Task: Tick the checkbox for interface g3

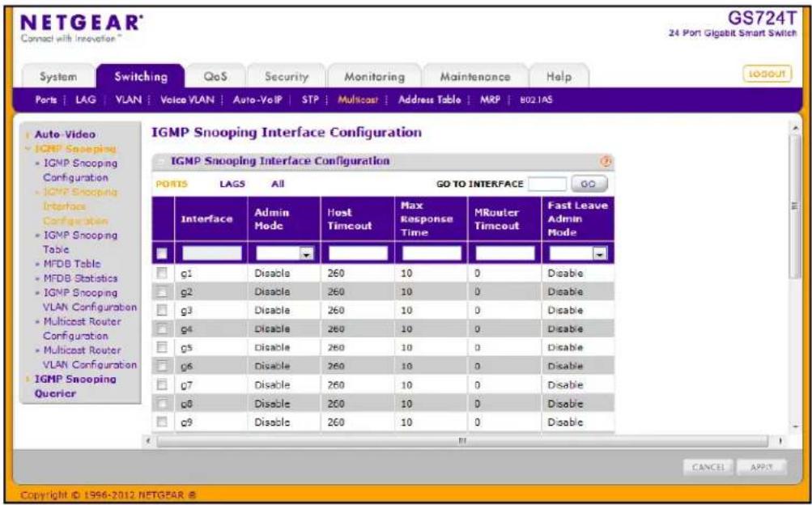Action: pyautogui.click(x=162, y=310)
